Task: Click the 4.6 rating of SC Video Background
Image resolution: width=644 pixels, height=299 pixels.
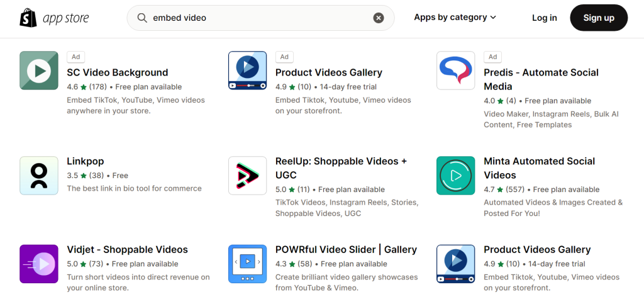Action: pos(87,87)
